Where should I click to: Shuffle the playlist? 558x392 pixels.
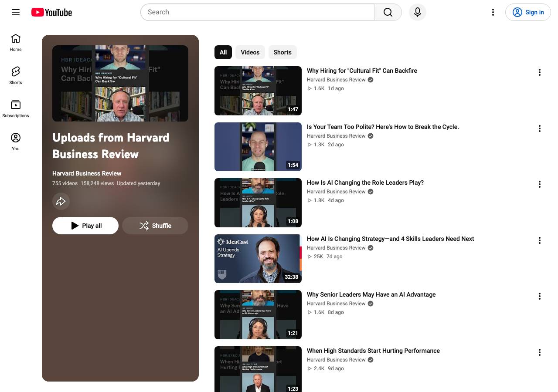point(155,226)
